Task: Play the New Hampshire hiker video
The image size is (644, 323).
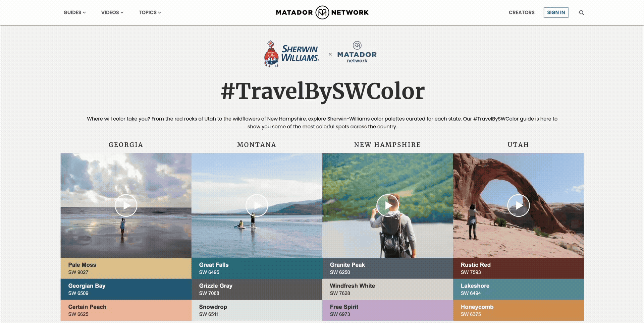Action: (x=387, y=205)
